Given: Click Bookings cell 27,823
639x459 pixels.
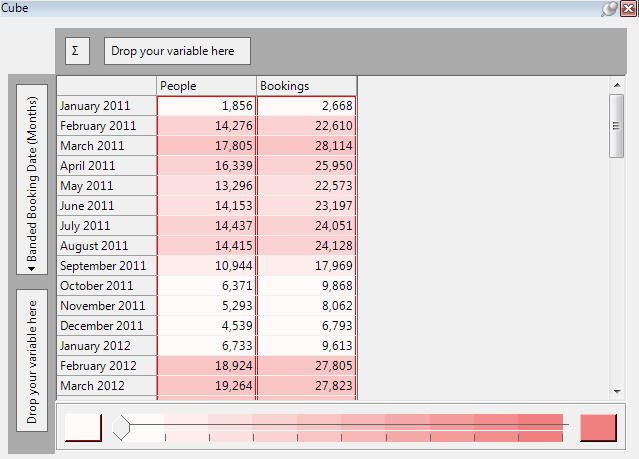Looking at the screenshot, I should tap(306, 386).
